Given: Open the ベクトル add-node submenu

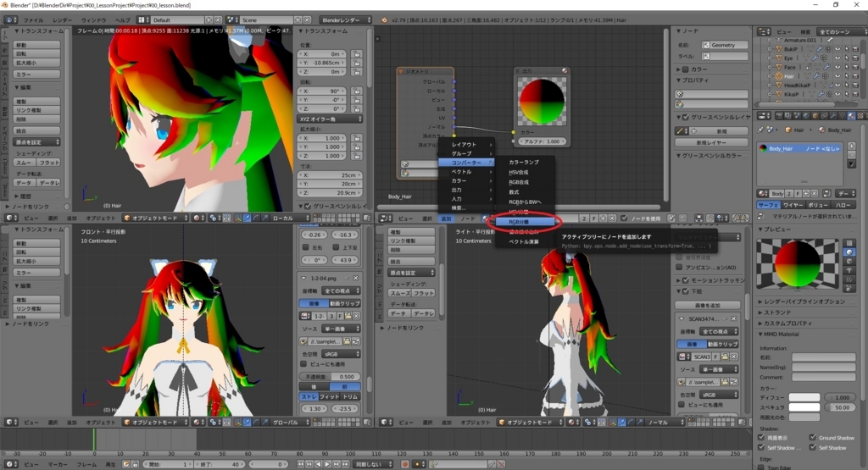Looking at the screenshot, I should (x=465, y=171).
